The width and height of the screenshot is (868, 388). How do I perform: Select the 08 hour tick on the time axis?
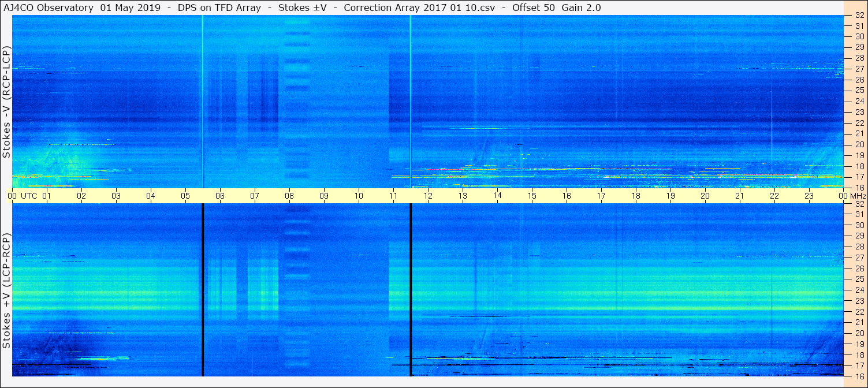tap(289, 196)
